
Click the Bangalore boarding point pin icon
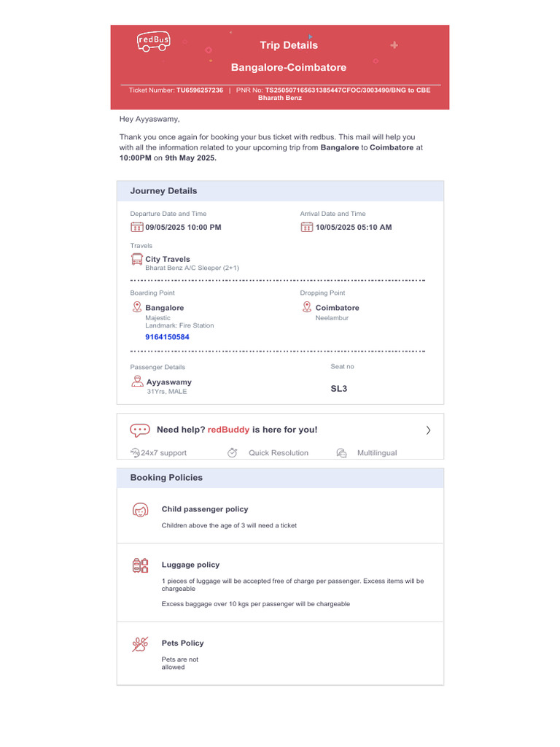(136, 307)
